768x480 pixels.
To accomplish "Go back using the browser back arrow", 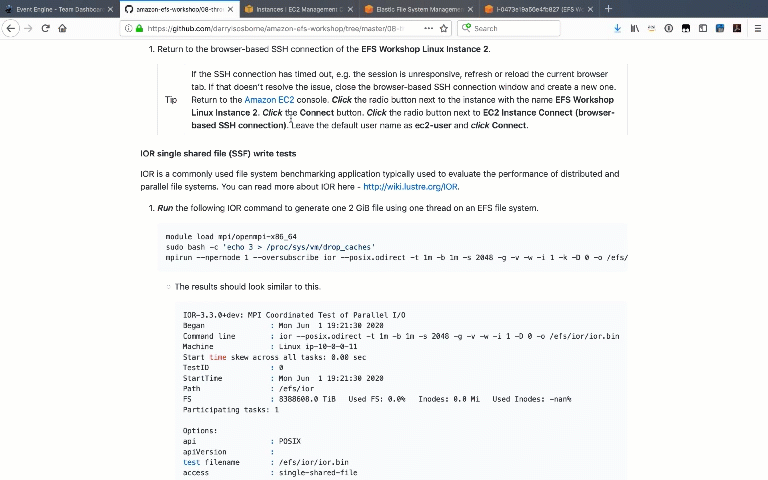I will click(x=11, y=28).
